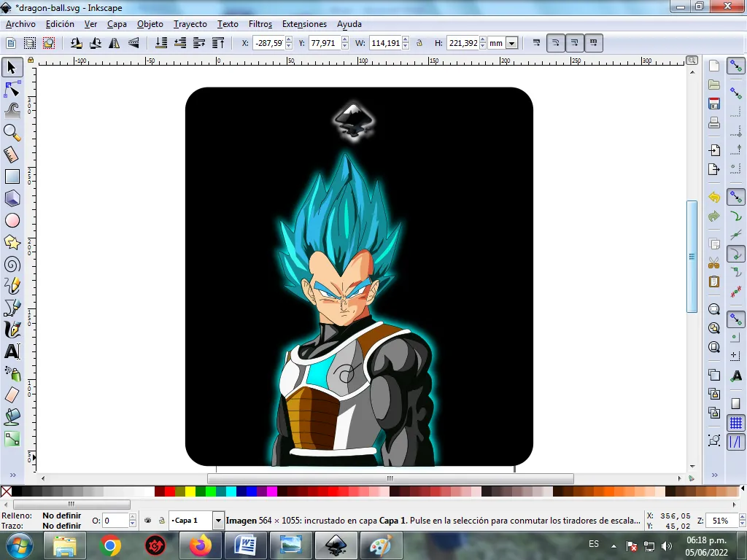
Task: Click the no-paint X swatch
Action: (x=6, y=491)
